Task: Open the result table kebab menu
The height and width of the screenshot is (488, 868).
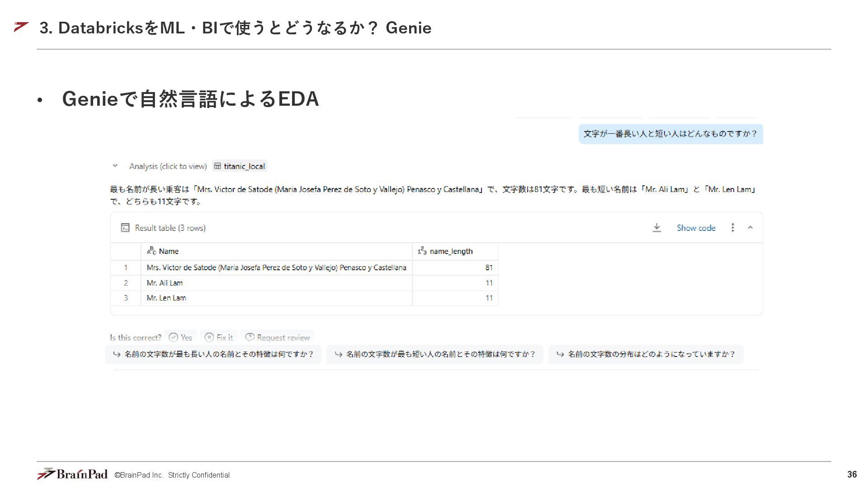Action: click(732, 228)
